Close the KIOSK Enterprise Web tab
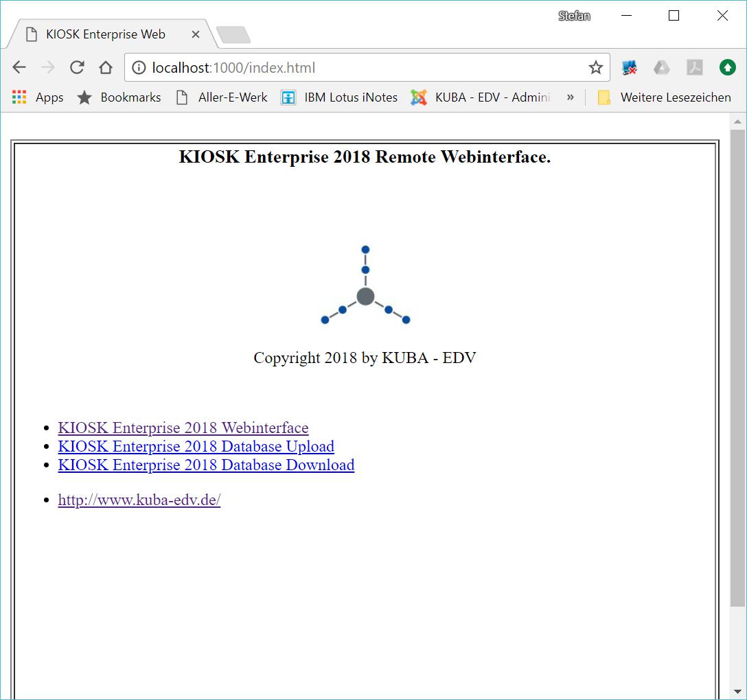The height and width of the screenshot is (700, 747). [x=195, y=34]
